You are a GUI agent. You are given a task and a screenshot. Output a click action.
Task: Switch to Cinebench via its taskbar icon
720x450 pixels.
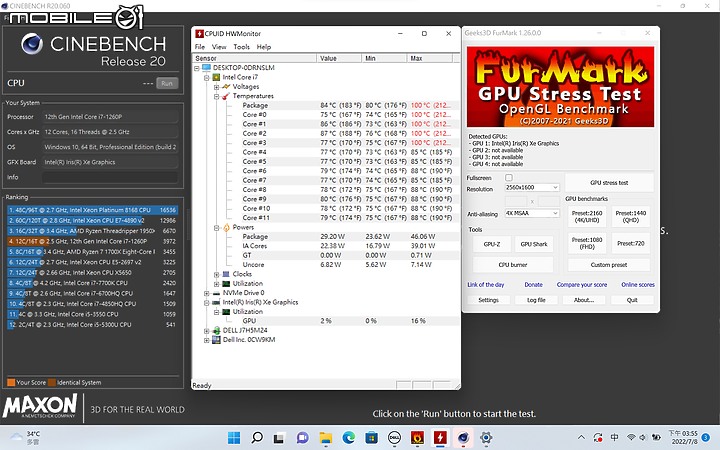tap(463, 438)
